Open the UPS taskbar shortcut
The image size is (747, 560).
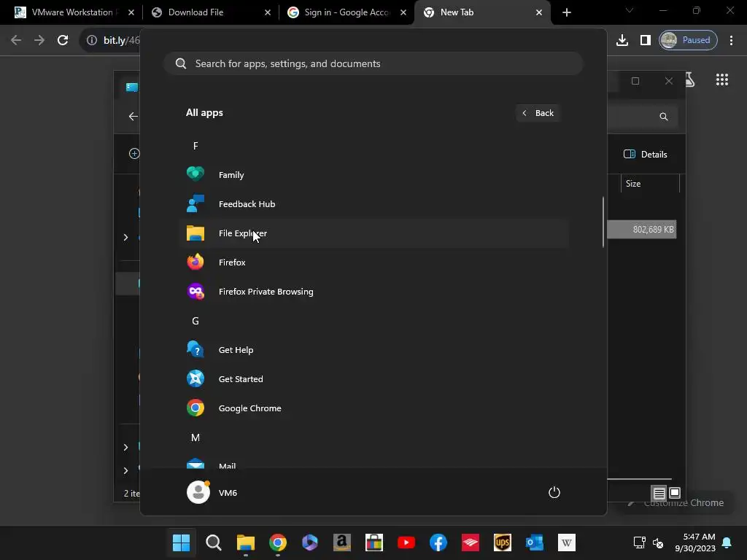pyautogui.click(x=503, y=542)
